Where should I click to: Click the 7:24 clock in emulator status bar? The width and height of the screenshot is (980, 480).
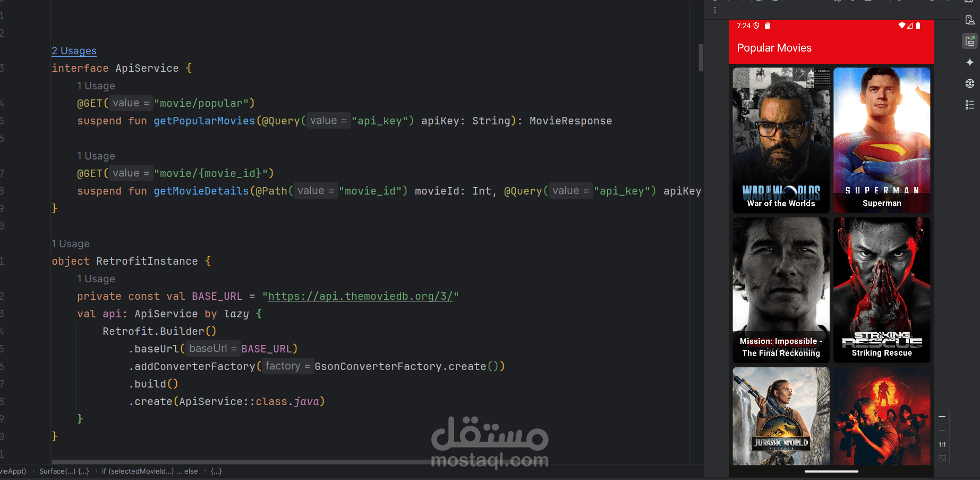[x=743, y=26]
